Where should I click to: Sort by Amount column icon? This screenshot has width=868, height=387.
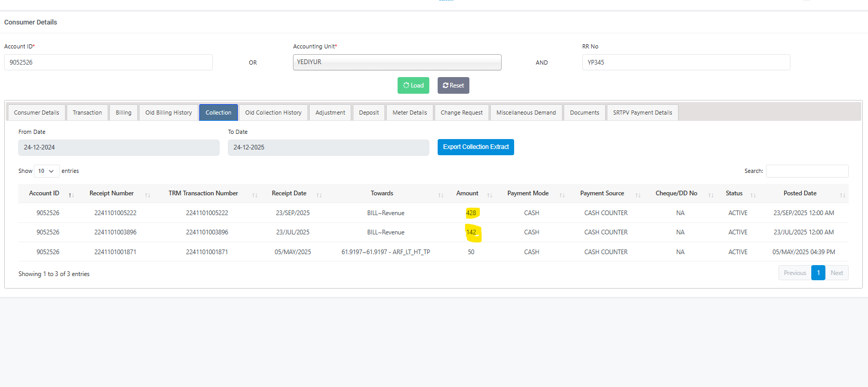point(489,195)
